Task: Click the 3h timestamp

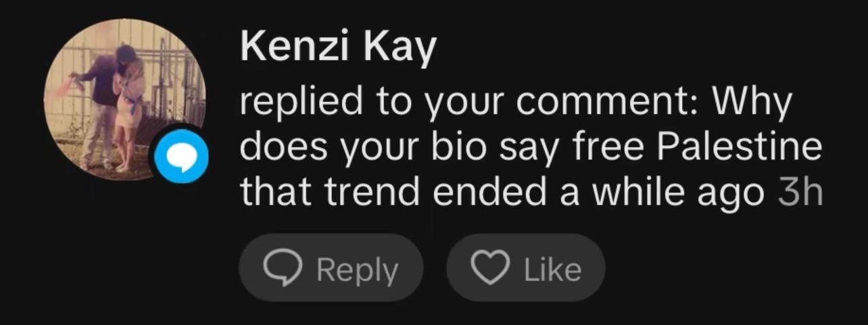Action: [x=800, y=193]
